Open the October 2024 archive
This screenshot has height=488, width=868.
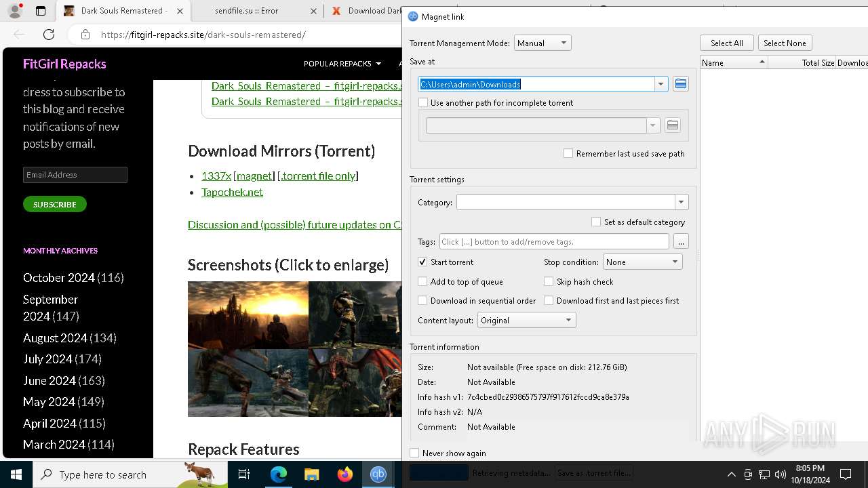click(59, 278)
